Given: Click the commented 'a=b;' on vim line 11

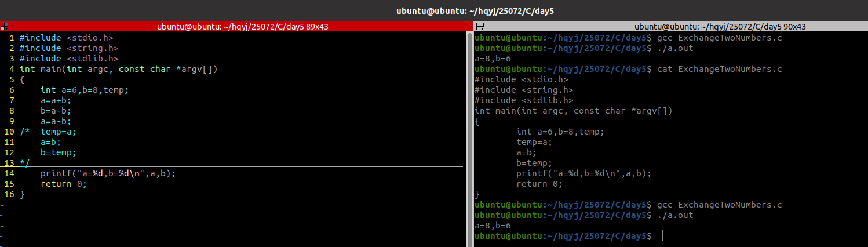Looking at the screenshot, I should (x=51, y=142).
